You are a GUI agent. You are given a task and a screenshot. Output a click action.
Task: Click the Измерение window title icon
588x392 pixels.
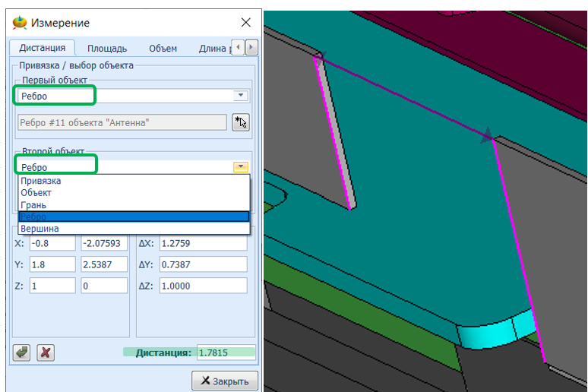(20, 23)
